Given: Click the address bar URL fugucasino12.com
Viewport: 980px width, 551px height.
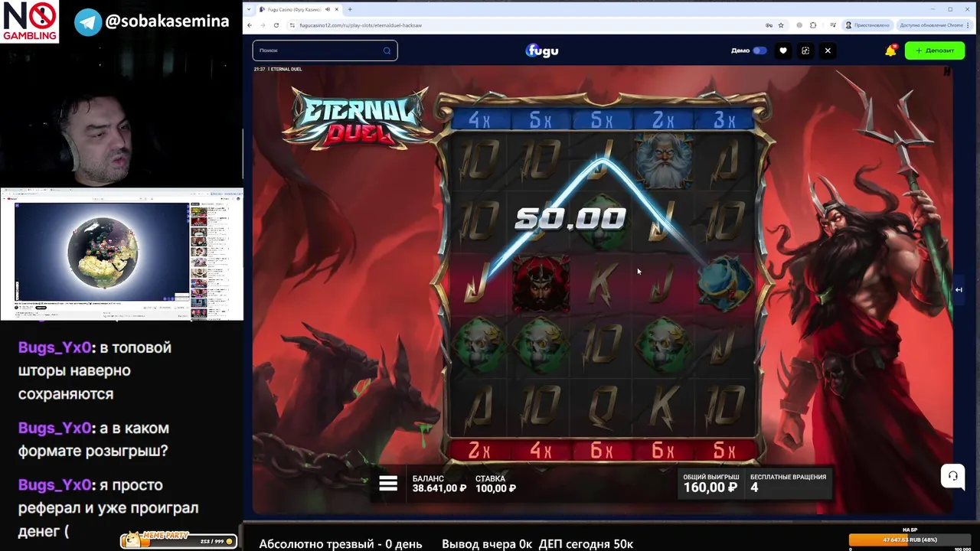Looking at the screenshot, I should 361,25.
